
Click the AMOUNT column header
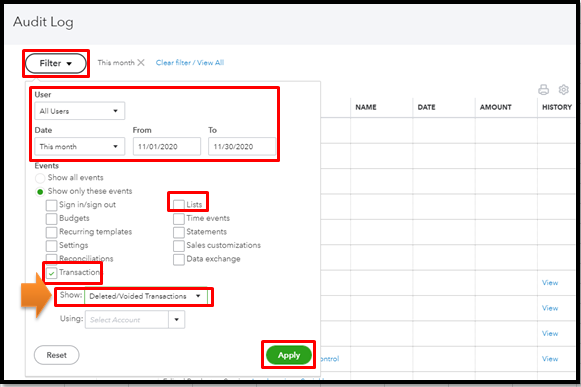495,108
